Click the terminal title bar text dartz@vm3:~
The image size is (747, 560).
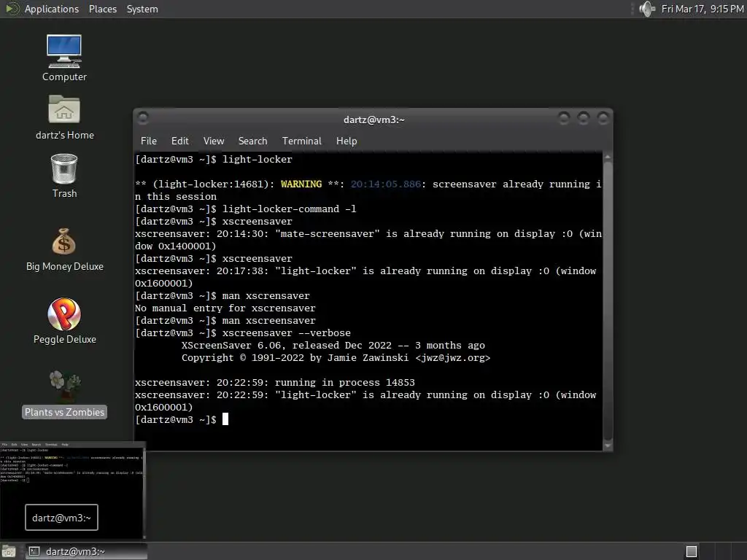(374, 120)
